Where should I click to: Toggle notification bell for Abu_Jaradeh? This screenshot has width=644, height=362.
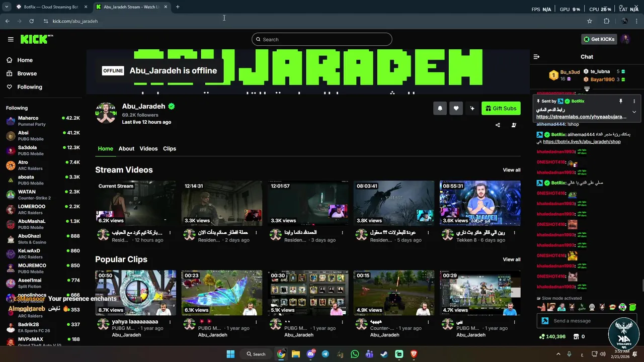coord(440,108)
